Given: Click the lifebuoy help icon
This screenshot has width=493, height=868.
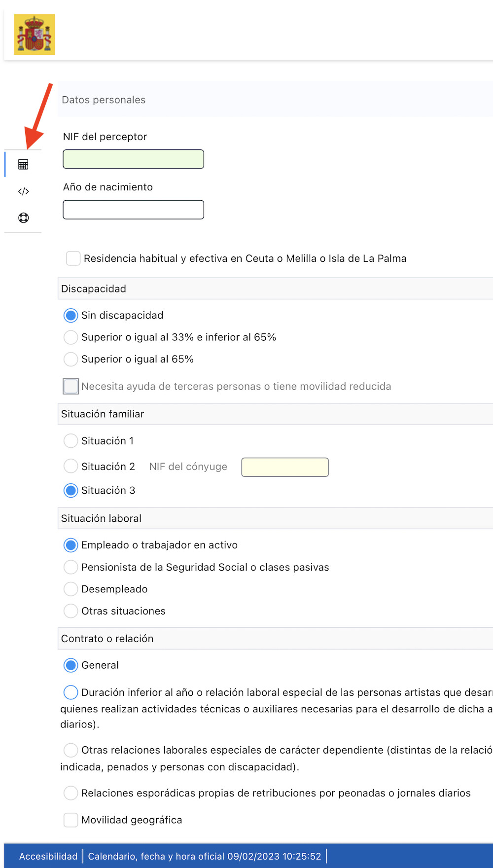Looking at the screenshot, I should [23, 218].
